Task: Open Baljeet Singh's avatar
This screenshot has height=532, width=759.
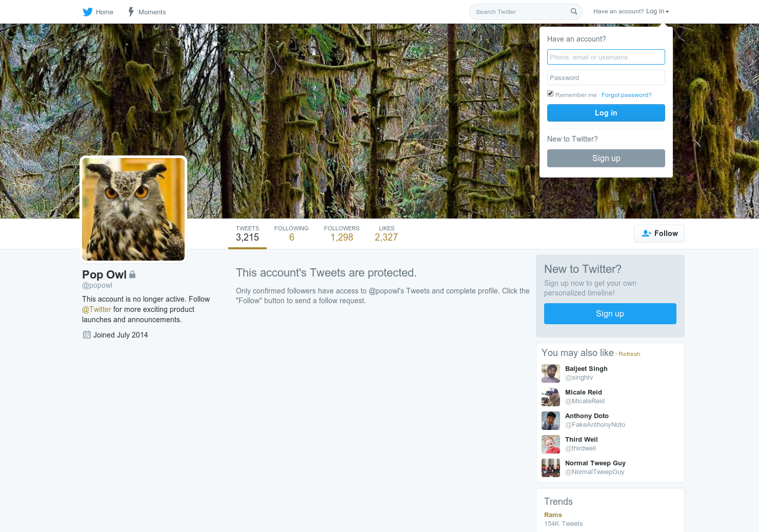Action: coord(551,373)
